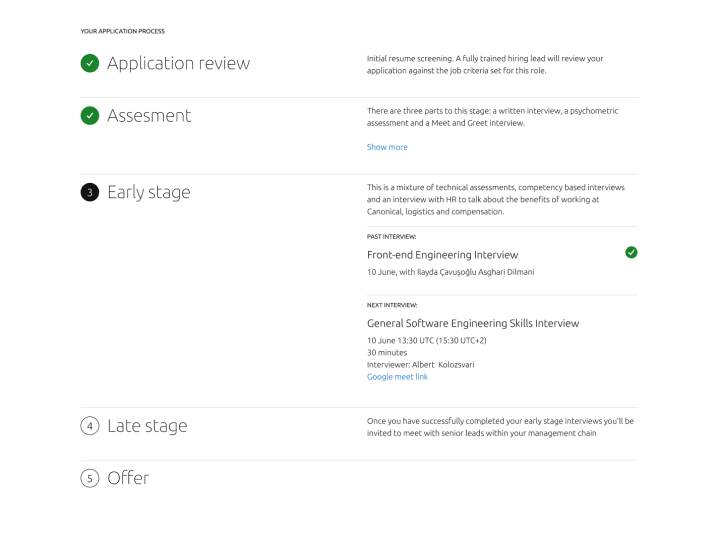The width and height of the screenshot is (720, 535).
Task: Select the Application review heading
Action: tap(179, 63)
